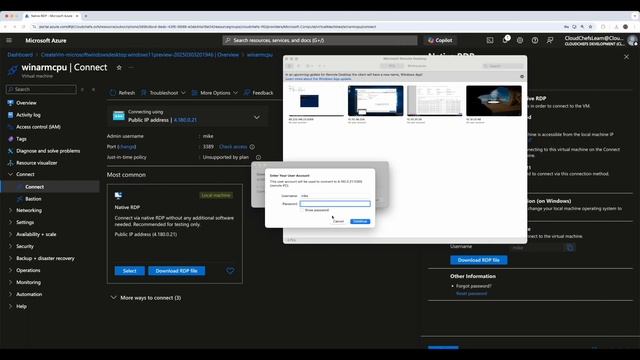640x360 pixels.
Task: Expand the Security sidebar group
Action: pos(11,247)
